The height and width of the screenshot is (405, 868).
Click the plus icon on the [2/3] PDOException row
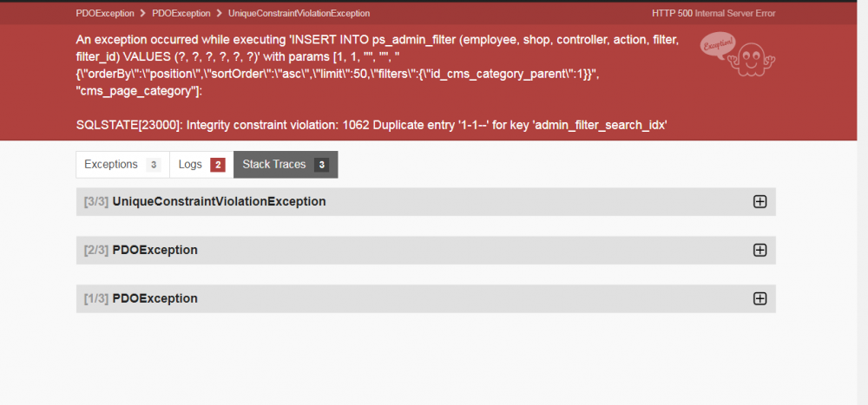759,250
